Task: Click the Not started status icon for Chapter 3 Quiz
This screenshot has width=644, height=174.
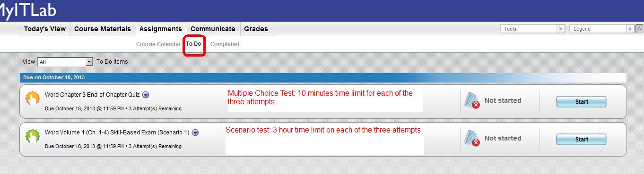Action: (x=472, y=101)
